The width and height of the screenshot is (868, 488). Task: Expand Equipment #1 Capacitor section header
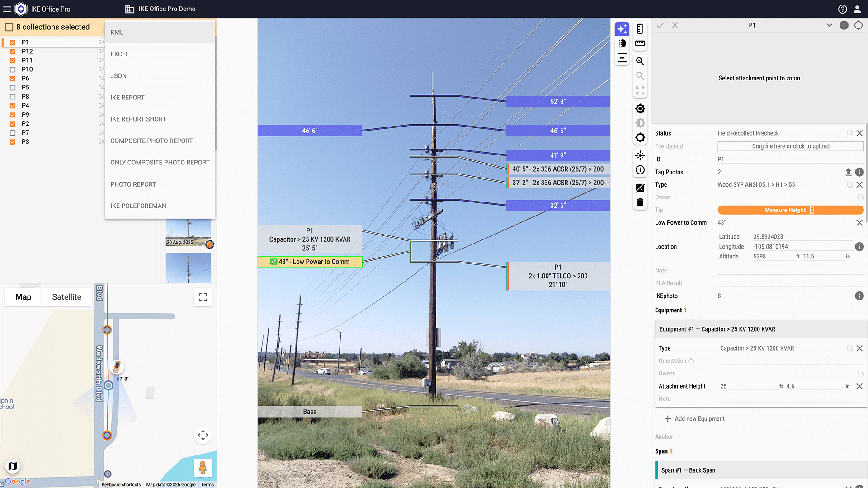(x=760, y=329)
